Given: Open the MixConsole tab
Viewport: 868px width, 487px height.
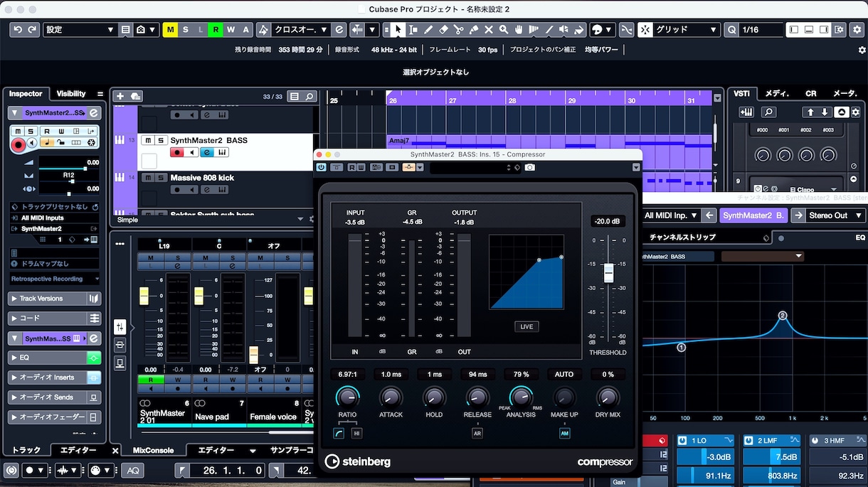Looking at the screenshot, I should pos(154,450).
